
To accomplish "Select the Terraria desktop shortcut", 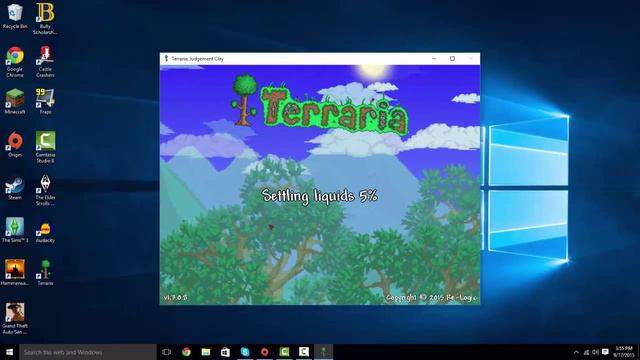I will coord(45,272).
